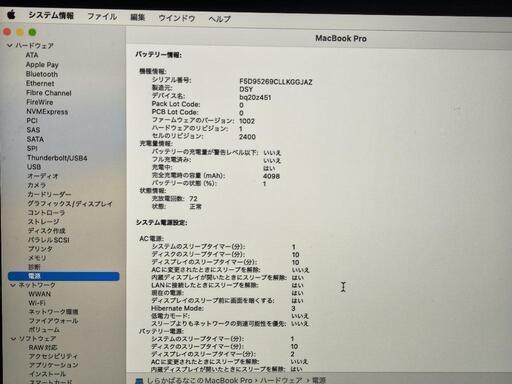Viewport: 512px width, 384px height.
Task: Click the MacBook Pro icon in path bar
Action: (139, 380)
